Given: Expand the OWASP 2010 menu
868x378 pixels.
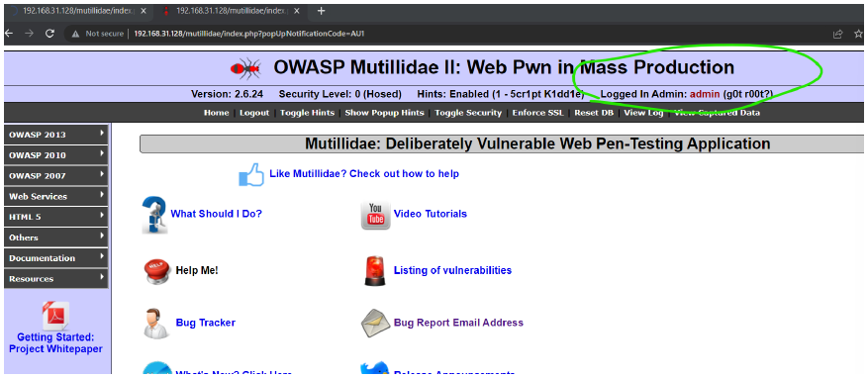Looking at the screenshot, I should click(x=55, y=155).
